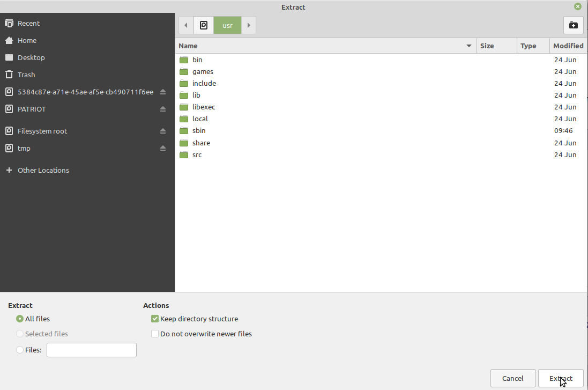Cancel the extract dialog
Screen dimensions: 588x390
tap(513, 378)
